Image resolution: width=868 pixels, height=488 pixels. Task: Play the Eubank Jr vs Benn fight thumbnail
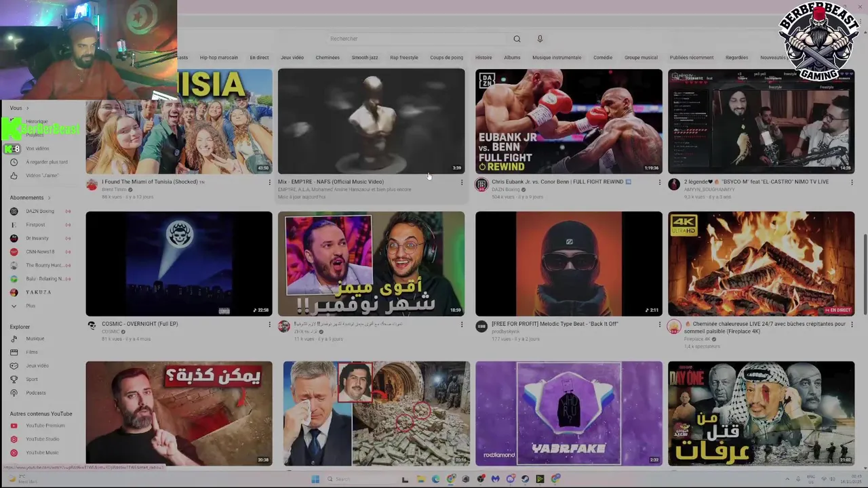[x=569, y=121]
